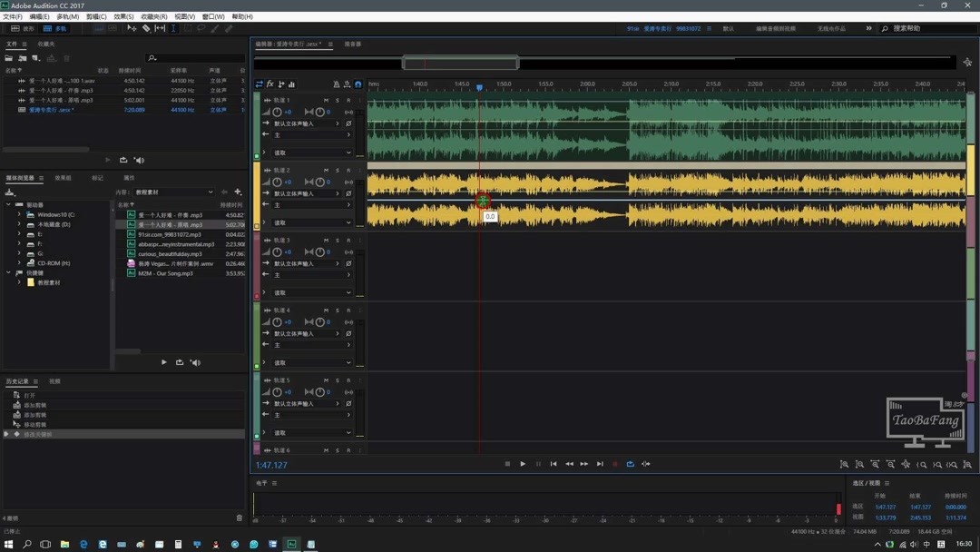Toggle the metronome icon in the editor toolbar
Image resolution: width=980 pixels, height=552 pixels.
point(337,84)
